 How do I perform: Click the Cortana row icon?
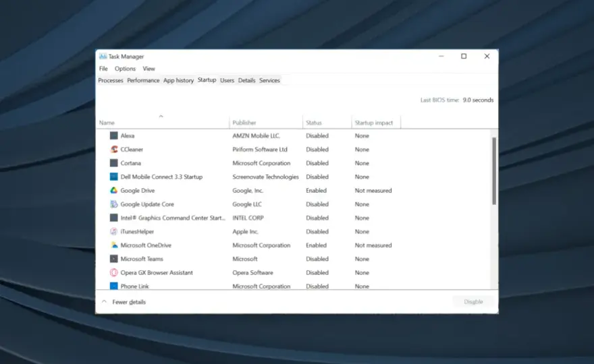click(113, 163)
